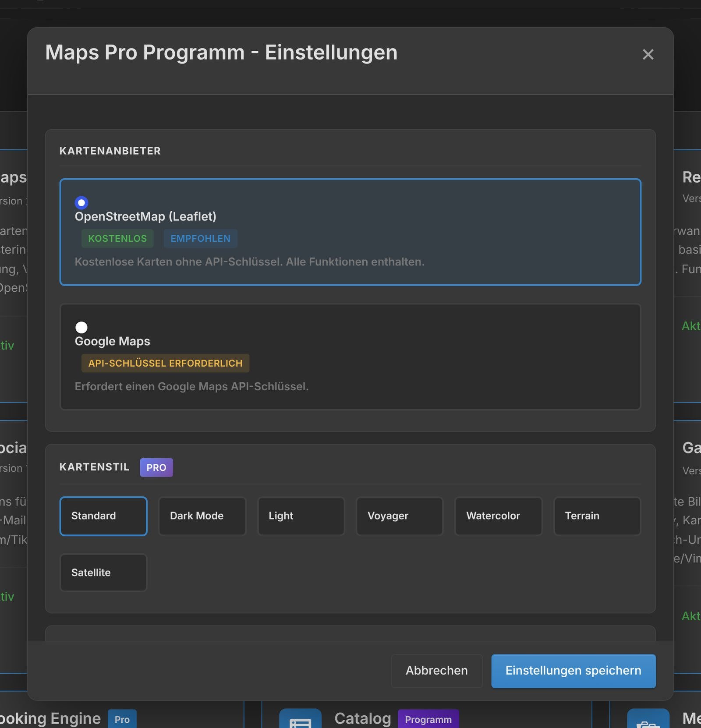Switch map style to Dark Mode
This screenshot has height=728, width=701.
click(202, 516)
